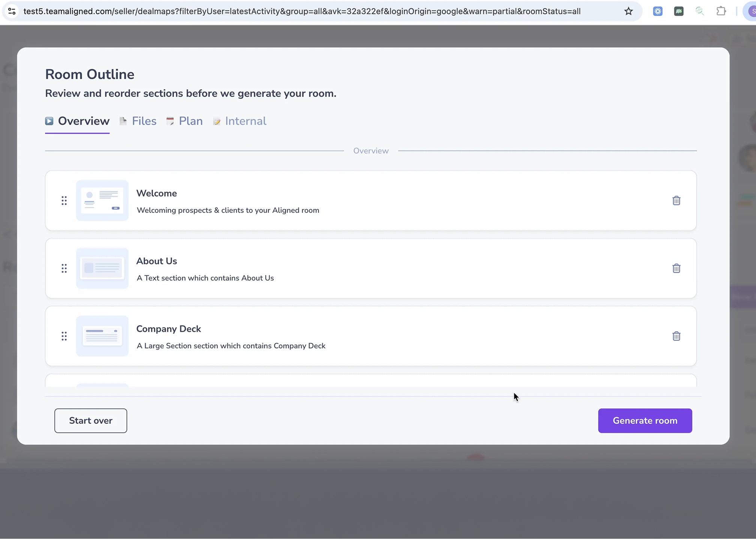Open browser extensions puzzle icon
756x539 pixels.
click(721, 11)
